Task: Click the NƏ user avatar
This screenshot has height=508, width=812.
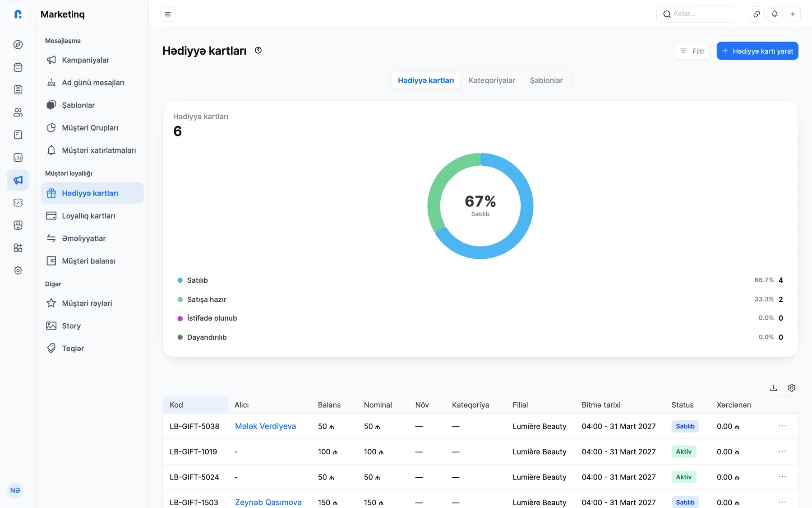Action: (x=15, y=490)
